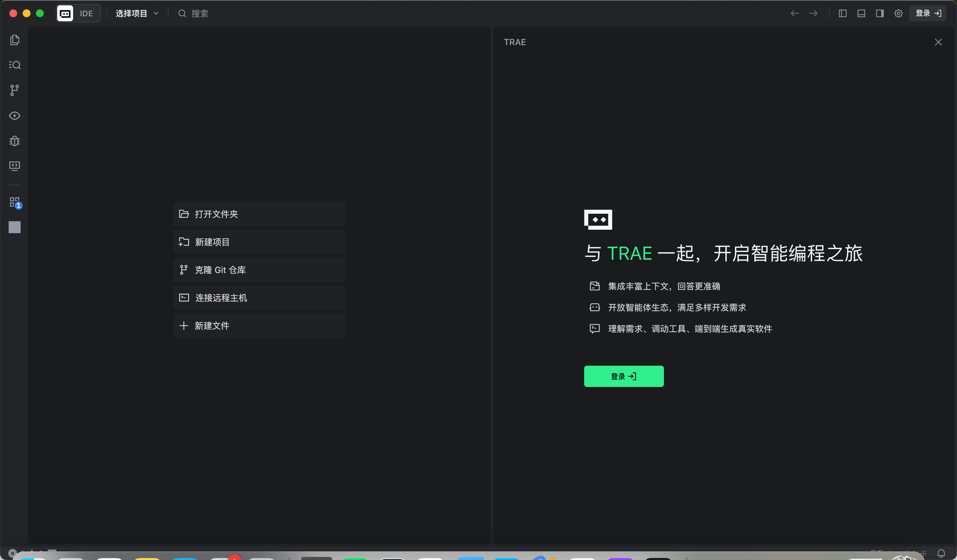Open the Run and Debug bug icon
This screenshot has width=957, height=560.
14,141
